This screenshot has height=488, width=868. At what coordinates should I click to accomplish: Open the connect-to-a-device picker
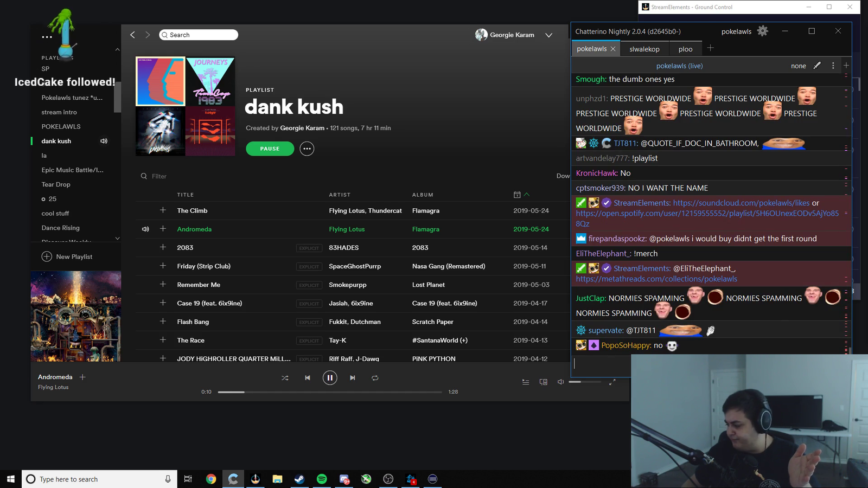point(543,382)
